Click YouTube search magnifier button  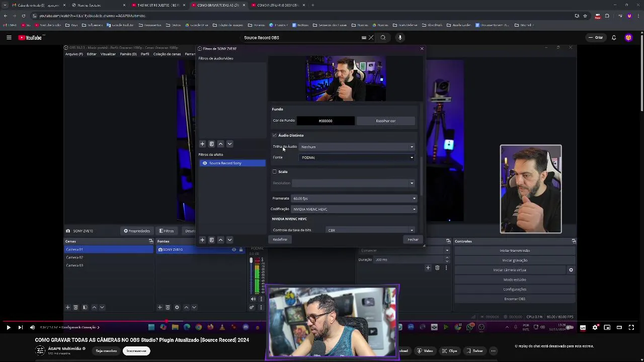(x=383, y=38)
